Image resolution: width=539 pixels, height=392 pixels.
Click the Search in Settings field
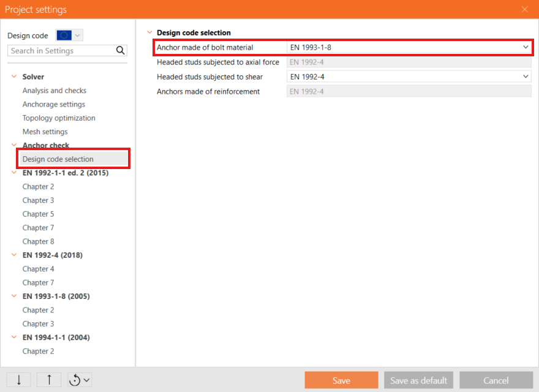61,51
